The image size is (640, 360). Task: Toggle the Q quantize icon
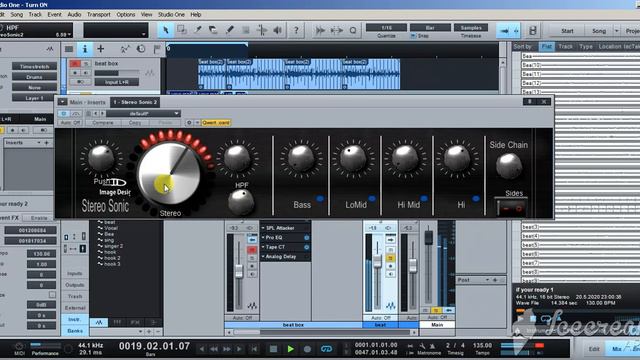[353, 30]
